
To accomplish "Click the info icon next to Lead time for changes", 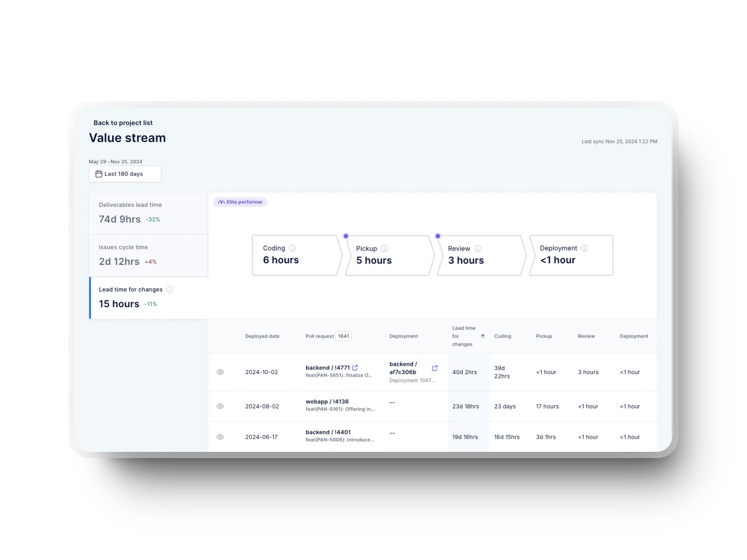I will click(169, 289).
